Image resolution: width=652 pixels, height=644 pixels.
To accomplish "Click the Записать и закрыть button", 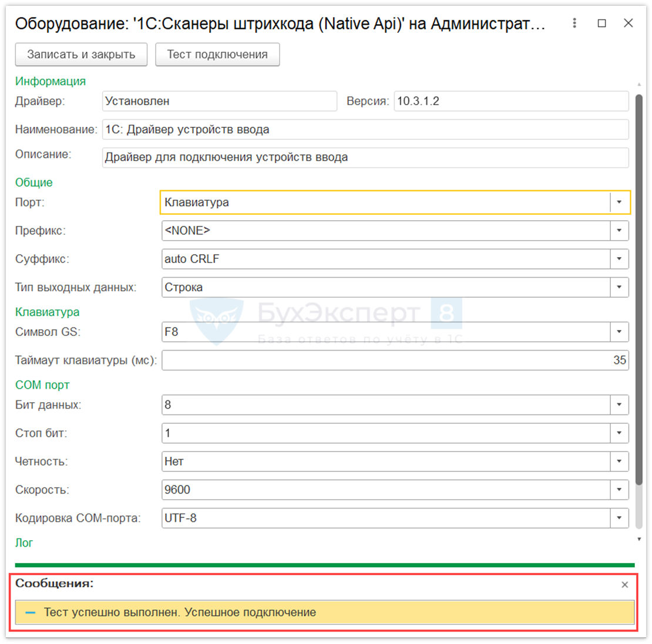I will point(81,55).
